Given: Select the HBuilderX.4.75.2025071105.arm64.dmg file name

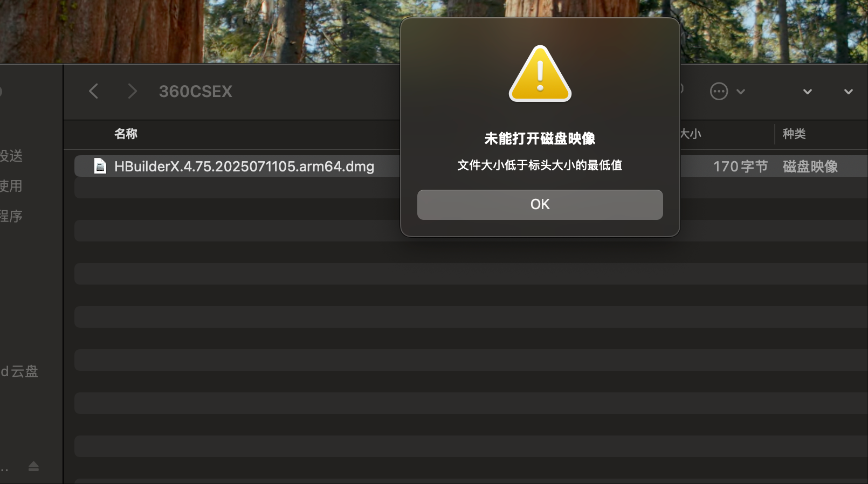Looking at the screenshot, I should (x=244, y=166).
